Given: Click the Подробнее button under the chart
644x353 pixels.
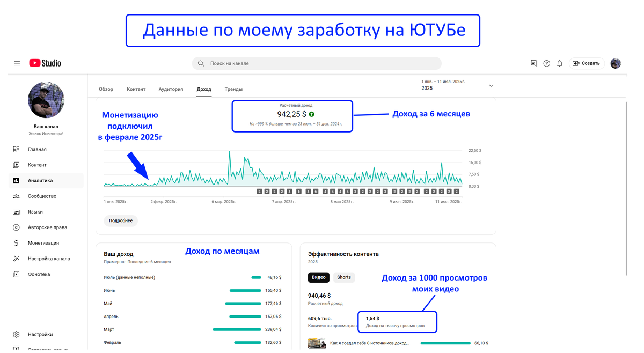Looking at the screenshot, I should point(121,220).
